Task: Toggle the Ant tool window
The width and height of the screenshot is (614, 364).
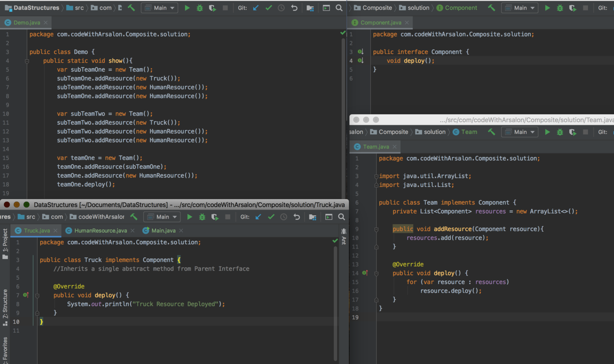Action: tap(343, 236)
